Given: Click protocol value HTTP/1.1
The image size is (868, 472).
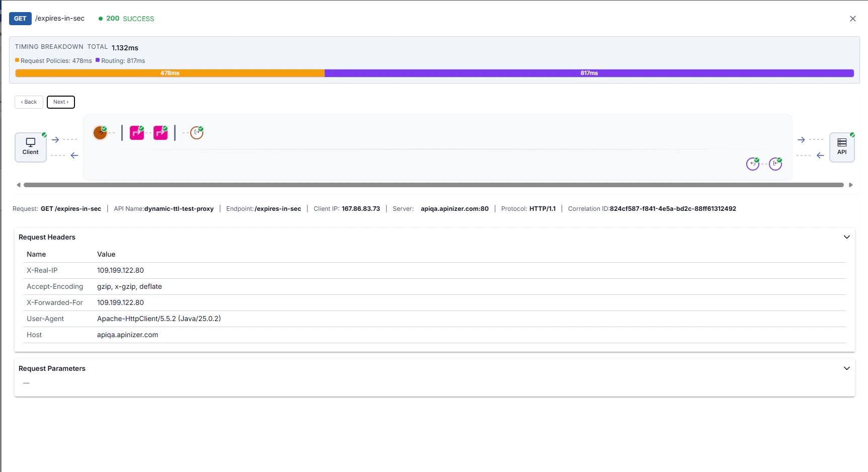Looking at the screenshot, I should click(542, 209).
